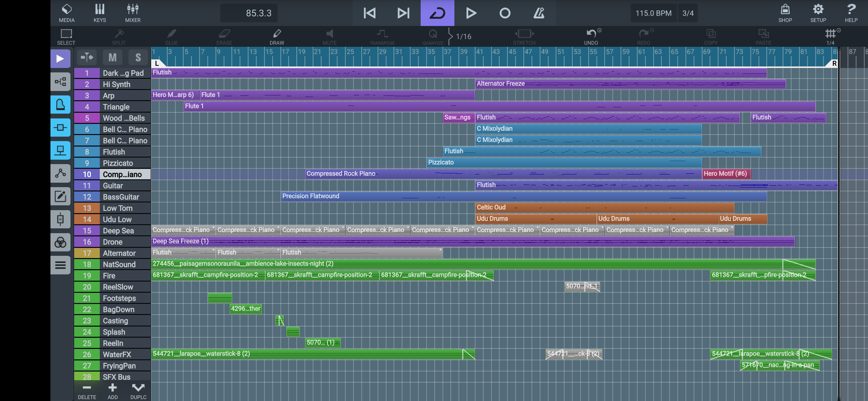Select the Guitar track
The width and height of the screenshot is (868, 401).
pyautogui.click(x=112, y=186)
